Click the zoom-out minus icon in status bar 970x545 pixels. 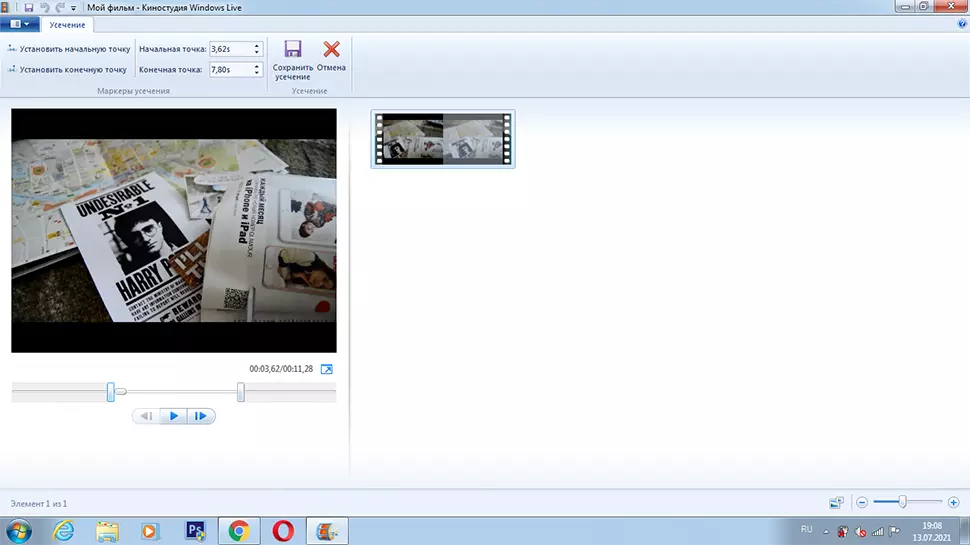click(862, 502)
